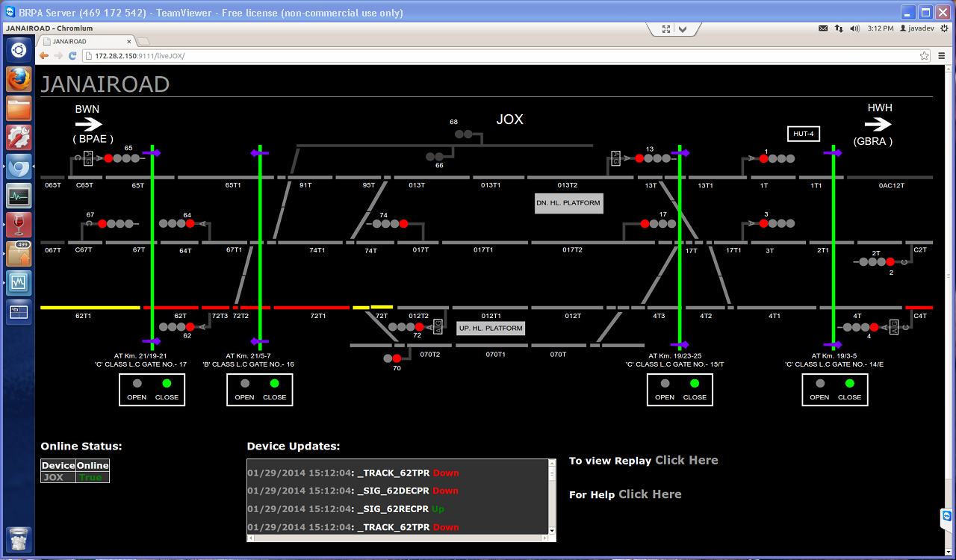Click the JOX cell in Online Status
The width and height of the screenshot is (956, 560).
[58, 477]
